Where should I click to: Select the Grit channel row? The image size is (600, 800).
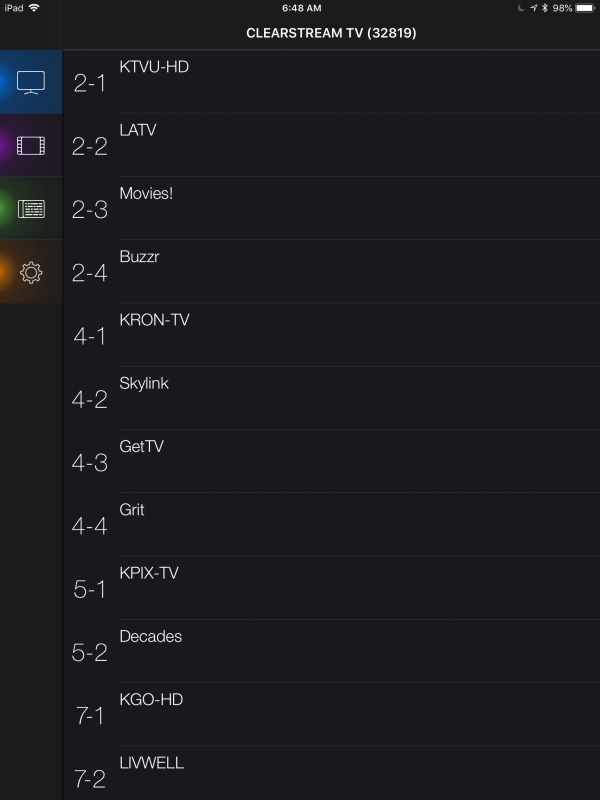click(x=330, y=524)
